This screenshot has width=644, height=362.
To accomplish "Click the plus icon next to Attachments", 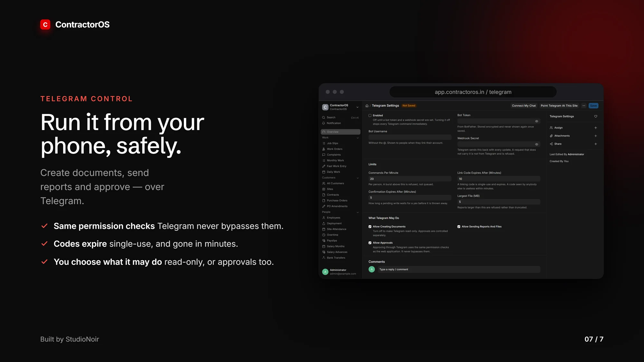I will tap(596, 136).
